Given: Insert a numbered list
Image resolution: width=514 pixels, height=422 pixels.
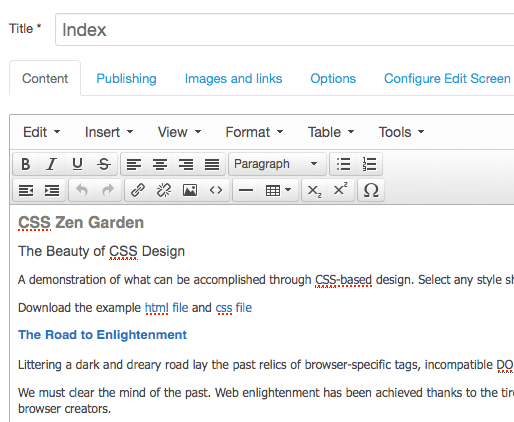Looking at the screenshot, I should tap(369, 164).
